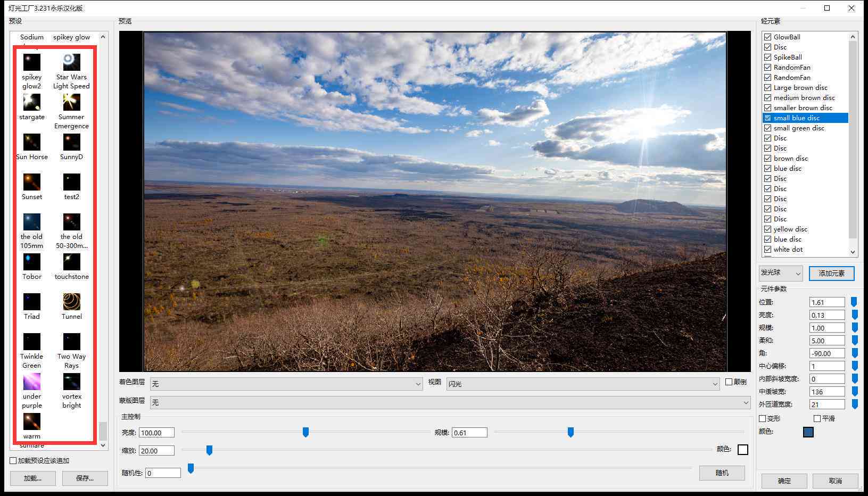
Task: Select the Twinkle Green preset
Action: [32, 342]
